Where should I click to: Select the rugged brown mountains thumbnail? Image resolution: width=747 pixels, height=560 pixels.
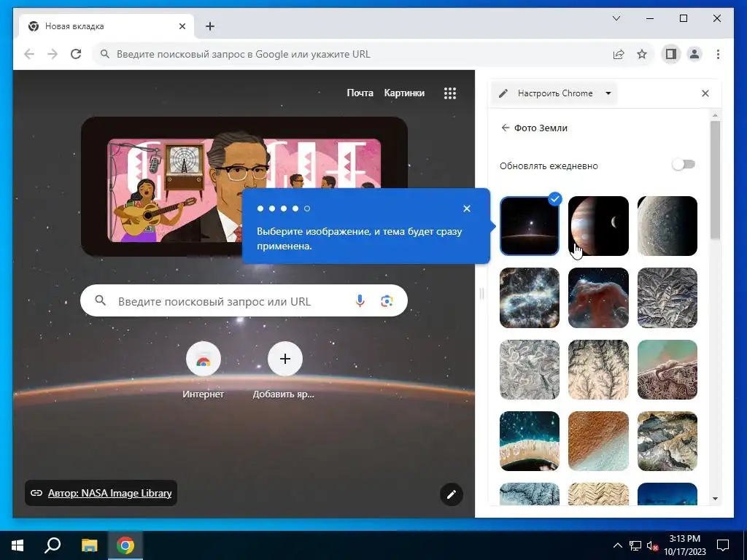tap(667, 441)
